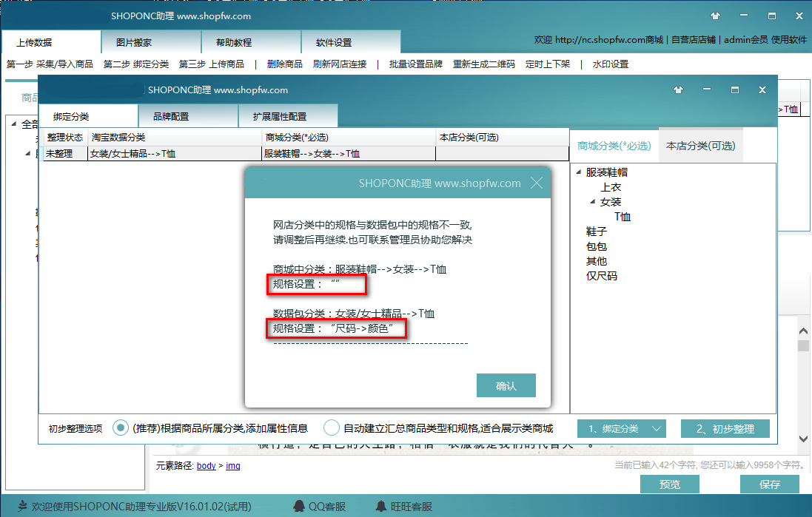This screenshot has width=812, height=517.
Task: Select the T恤 node in the category tree
Action: (623, 217)
